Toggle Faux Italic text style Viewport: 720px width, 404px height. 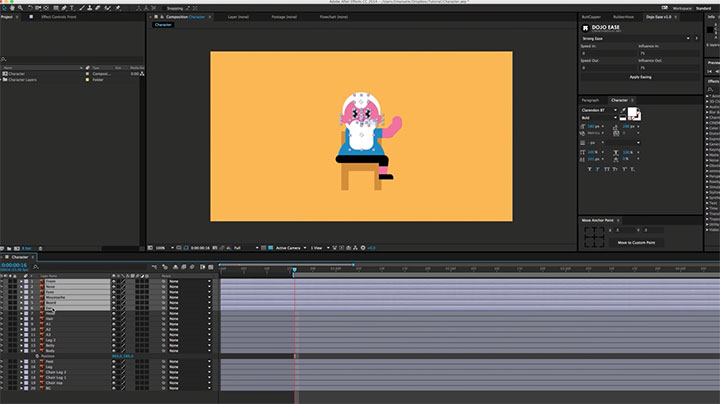click(x=597, y=169)
